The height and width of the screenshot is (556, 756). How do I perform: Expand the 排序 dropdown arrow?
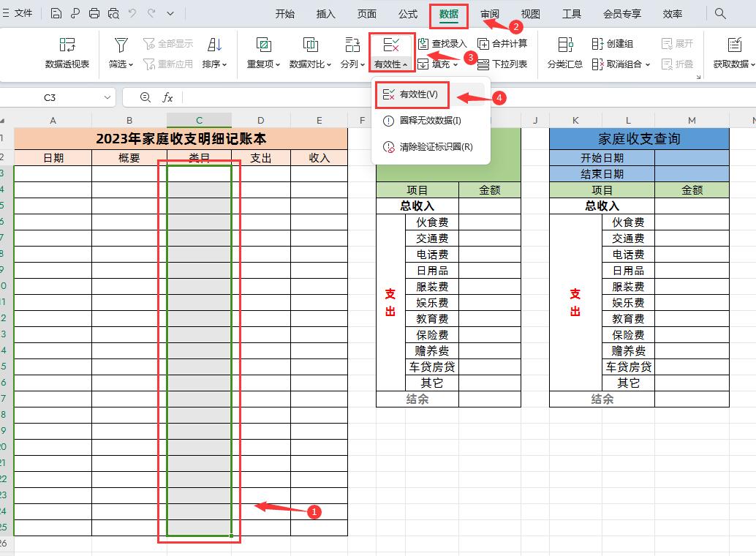point(224,64)
